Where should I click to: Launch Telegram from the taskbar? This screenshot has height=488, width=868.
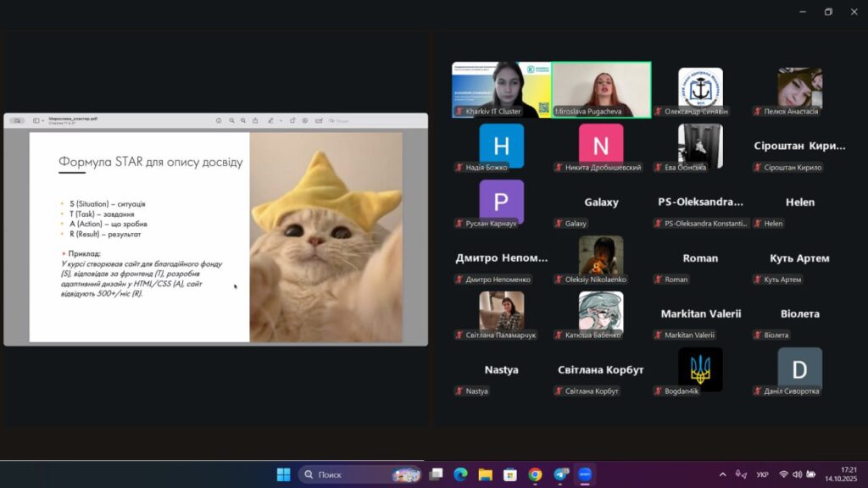560,474
